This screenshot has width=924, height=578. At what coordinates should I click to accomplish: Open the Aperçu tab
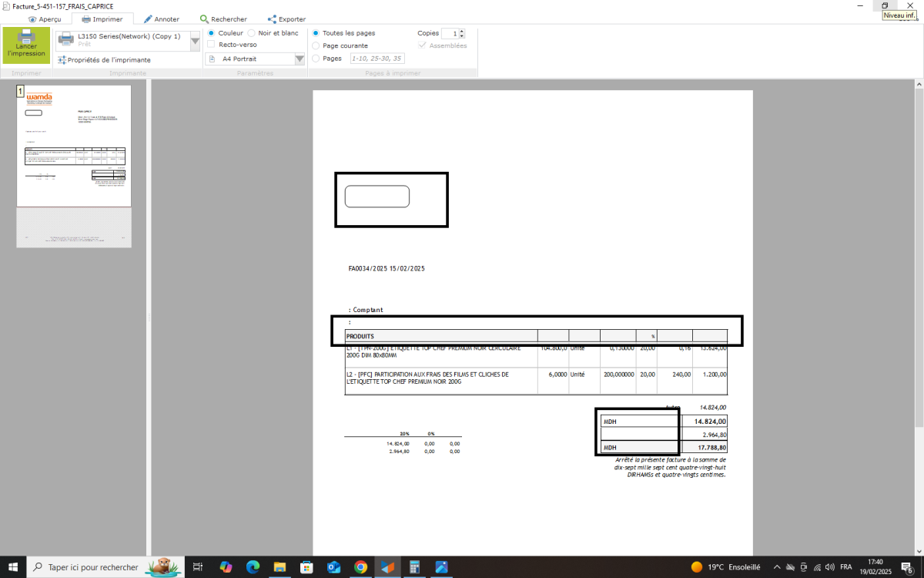(x=45, y=19)
